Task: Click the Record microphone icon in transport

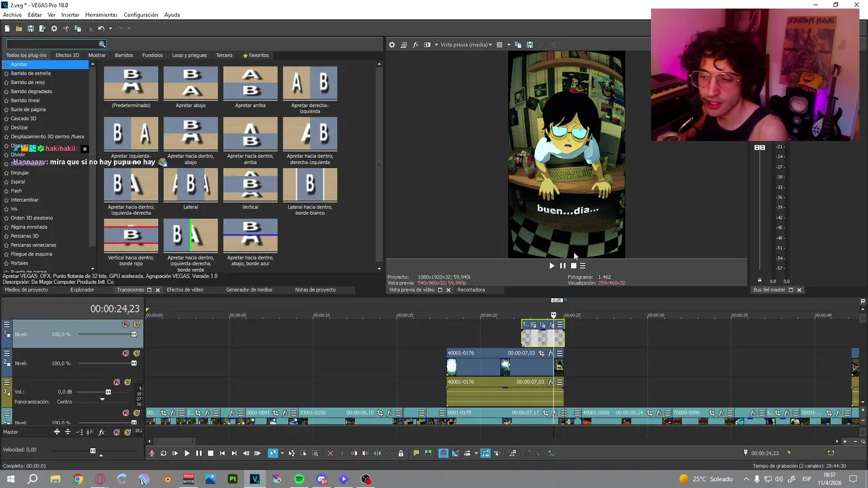Action: pyautogui.click(x=152, y=453)
